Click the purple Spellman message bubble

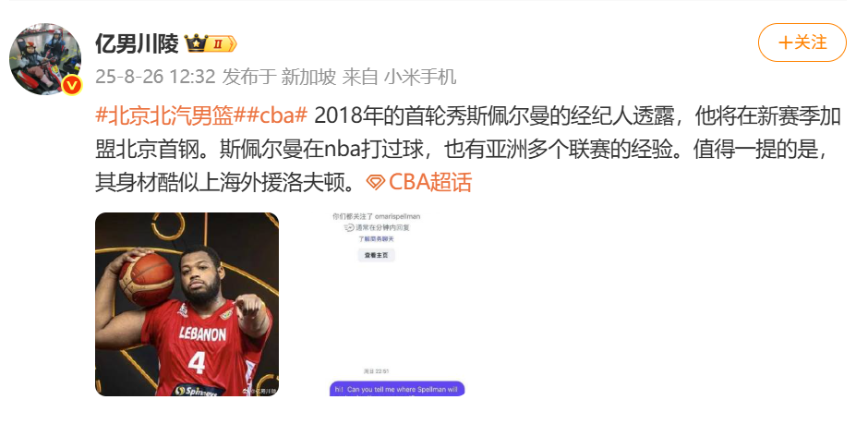(x=397, y=389)
